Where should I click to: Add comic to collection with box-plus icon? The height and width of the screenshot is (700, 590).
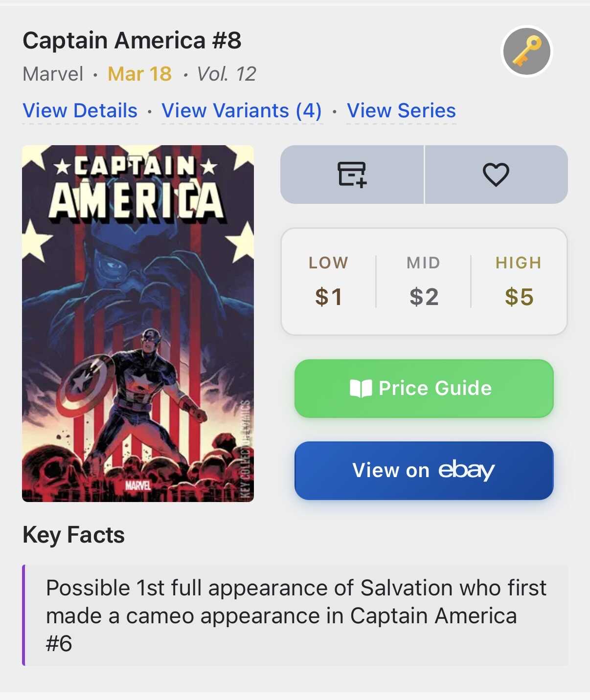pos(352,175)
